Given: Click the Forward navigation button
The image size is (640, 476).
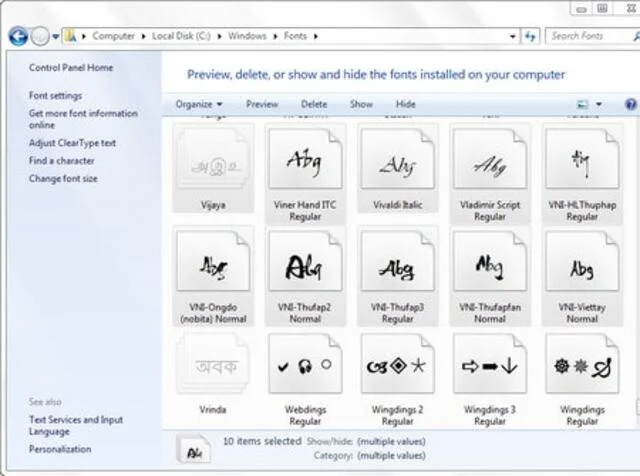Looking at the screenshot, I should point(40,36).
